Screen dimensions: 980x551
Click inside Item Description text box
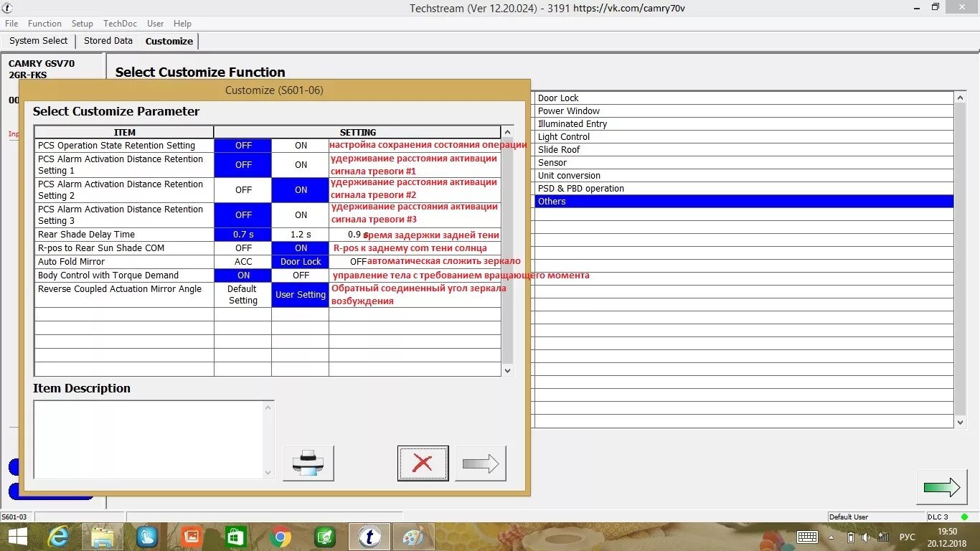(x=149, y=440)
